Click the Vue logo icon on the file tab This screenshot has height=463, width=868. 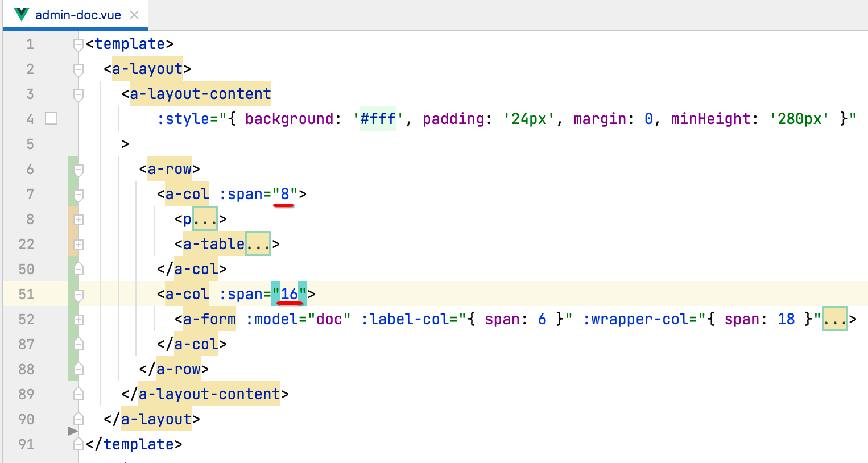coord(20,15)
